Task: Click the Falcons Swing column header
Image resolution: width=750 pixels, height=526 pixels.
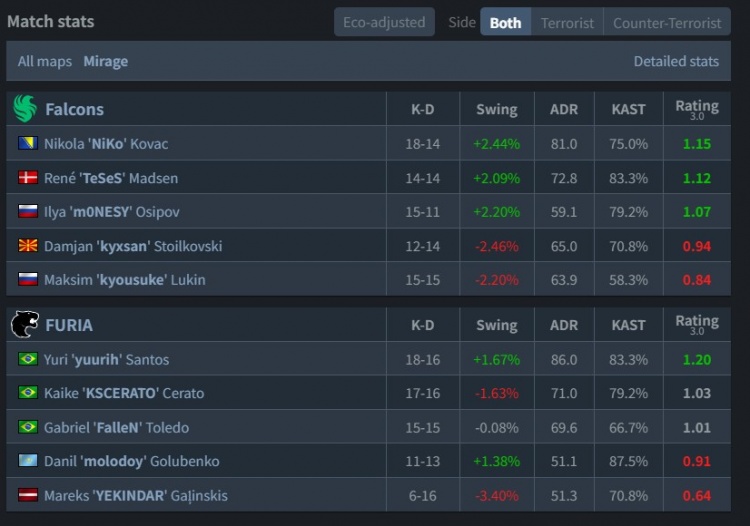Action: (496, 109)
